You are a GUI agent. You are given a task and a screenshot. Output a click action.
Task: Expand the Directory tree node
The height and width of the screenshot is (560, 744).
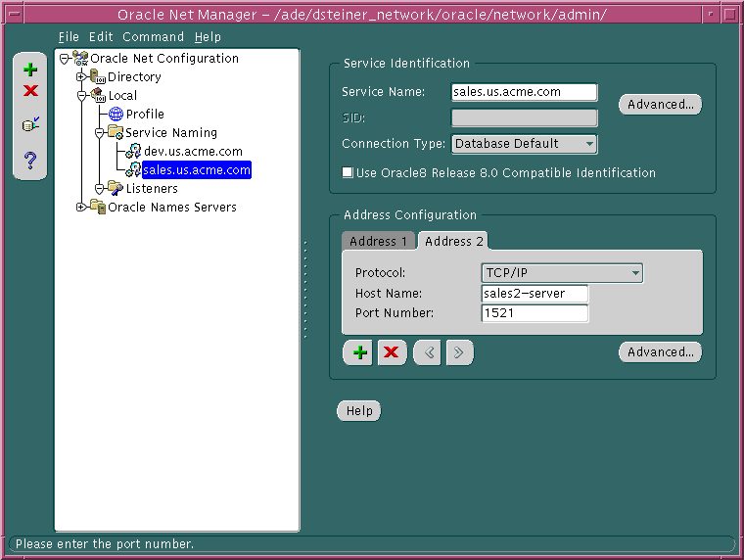[x=81, y=77]
